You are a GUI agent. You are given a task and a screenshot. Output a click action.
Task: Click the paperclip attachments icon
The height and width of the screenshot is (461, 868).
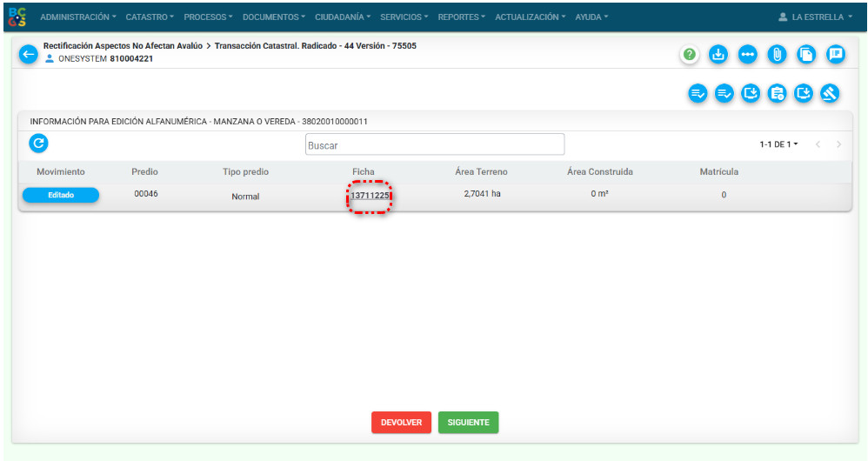coord(777,54)
